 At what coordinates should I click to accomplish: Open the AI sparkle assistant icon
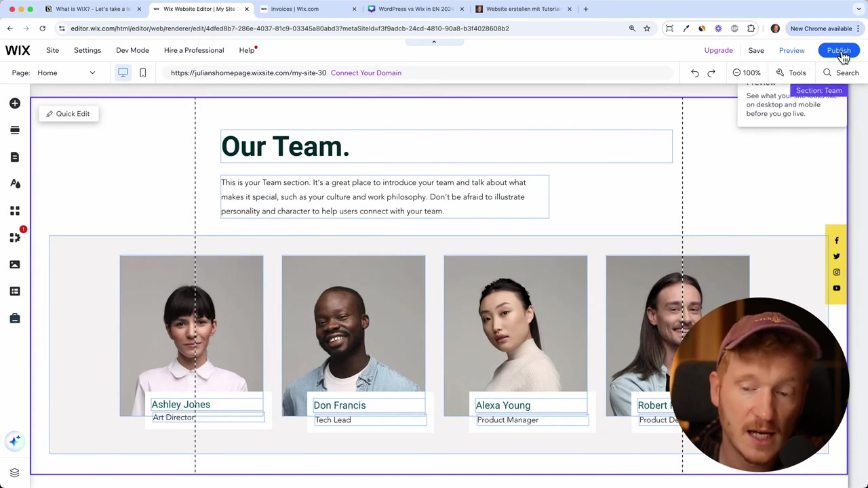click(x=15, y=441)
